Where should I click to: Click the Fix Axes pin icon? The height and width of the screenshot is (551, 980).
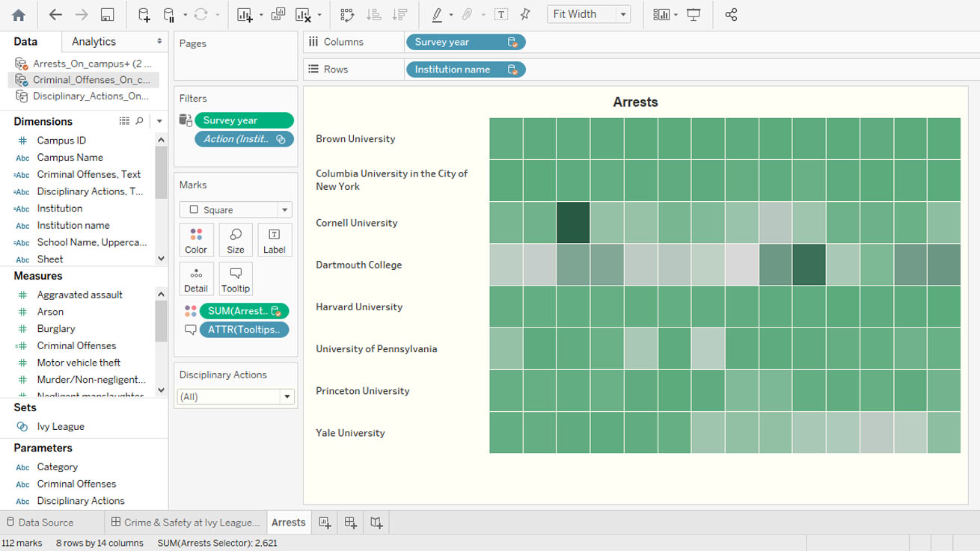[x=525, y=14]
